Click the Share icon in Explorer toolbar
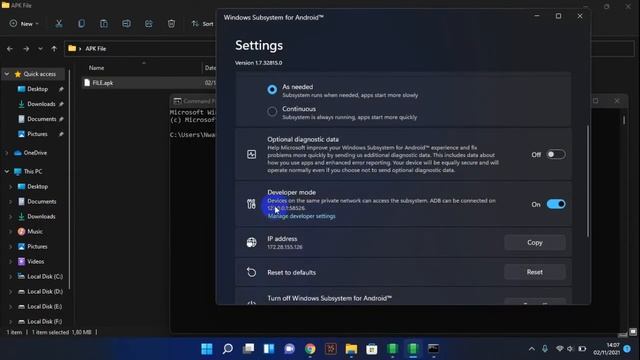This screenshot has height=360, width=640. click(149, 24)
